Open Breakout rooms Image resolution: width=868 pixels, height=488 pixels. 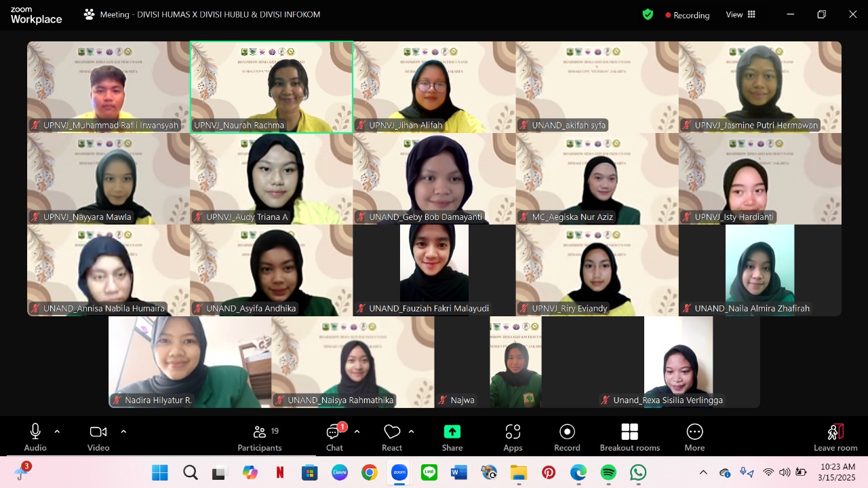coord(629,437)
